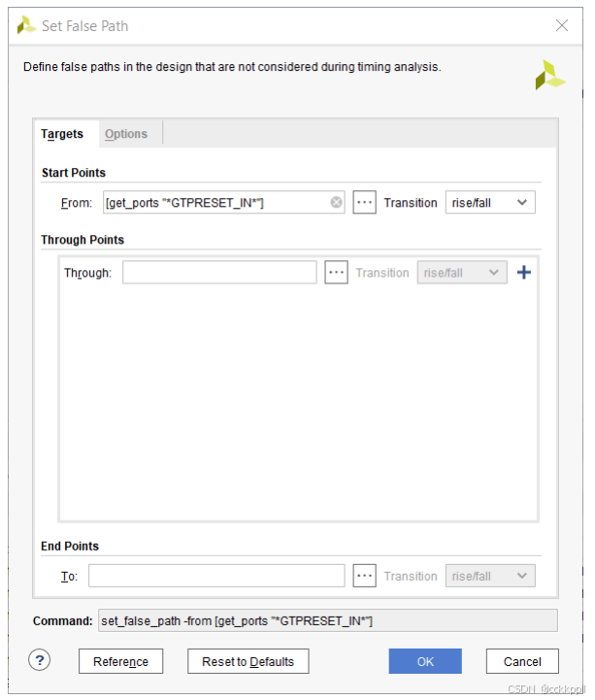Image resolution: width=595 pixels, height=700 pixels.
Task: Click Reset to Defaults
Action: [248, 661]
